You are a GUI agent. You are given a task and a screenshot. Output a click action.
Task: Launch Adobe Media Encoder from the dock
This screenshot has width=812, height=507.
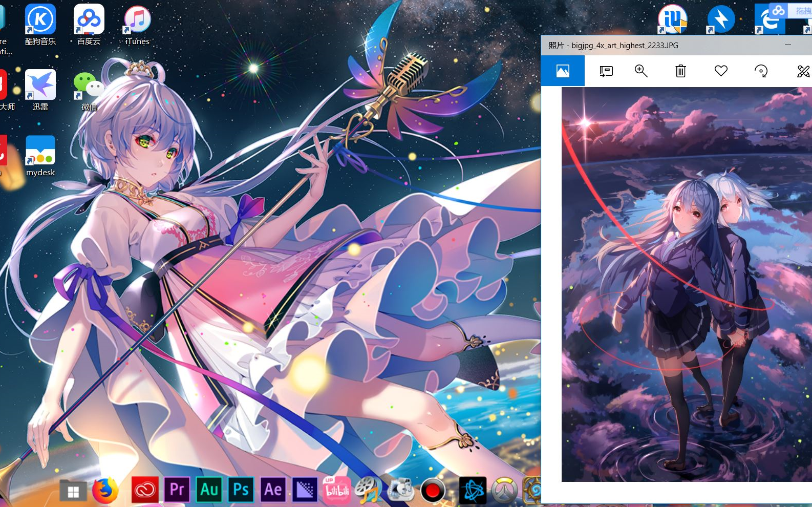point(305,490)
